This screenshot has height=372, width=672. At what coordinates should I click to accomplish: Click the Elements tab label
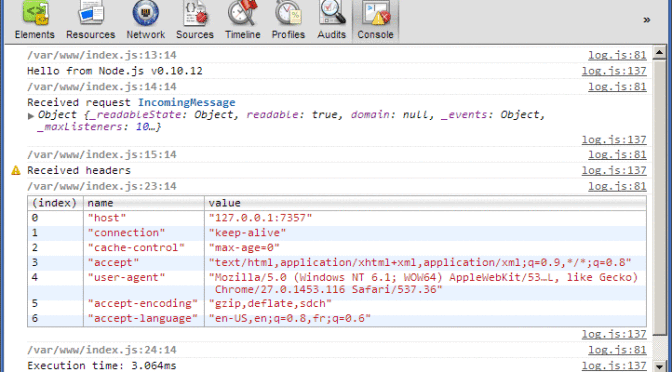pos(35,35)
